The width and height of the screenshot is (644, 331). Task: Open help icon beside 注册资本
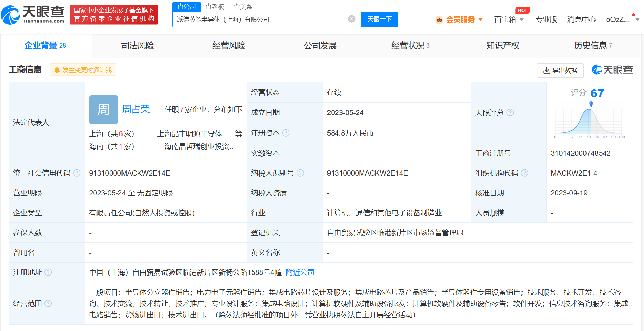[286, 133]
